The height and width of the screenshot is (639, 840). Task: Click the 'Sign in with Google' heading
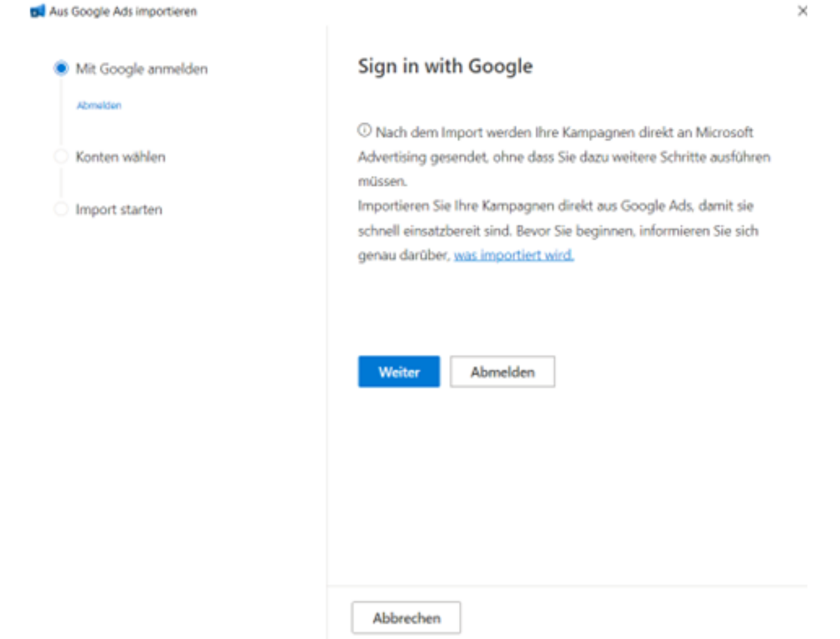[x=445, y=66]
